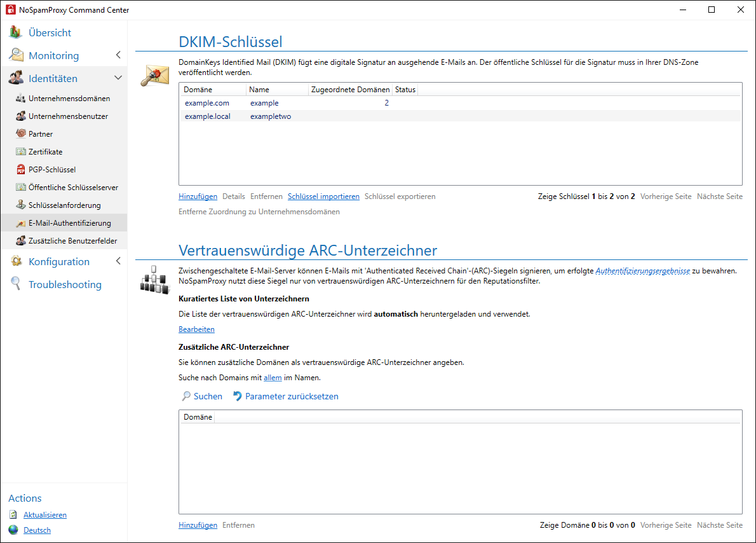Expand the Konfiguration section chevron
The width and height of the screenshot is (756, 543).
pyautogui.click(x=118, y=261)
